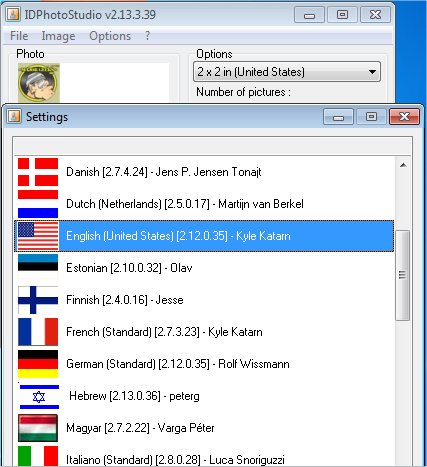This screenshot has width=427, height=467.
Task: Choose Estonian [2.10.0.32] - Olav
Action: pyautogui.click(x=204, y=268)
